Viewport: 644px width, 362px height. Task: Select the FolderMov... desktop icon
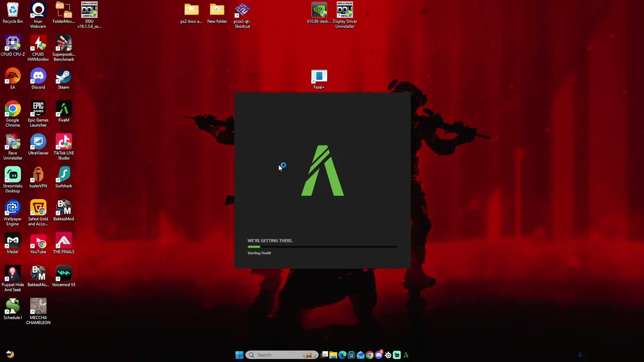63,13
